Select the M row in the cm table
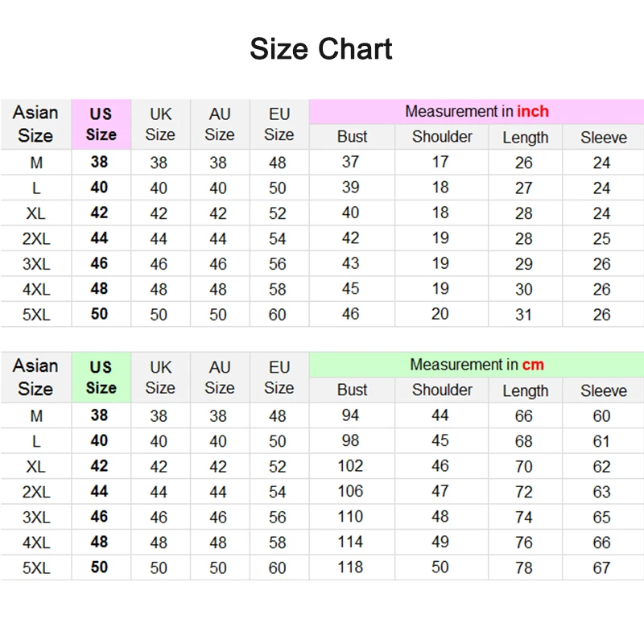 pos(322,415)
